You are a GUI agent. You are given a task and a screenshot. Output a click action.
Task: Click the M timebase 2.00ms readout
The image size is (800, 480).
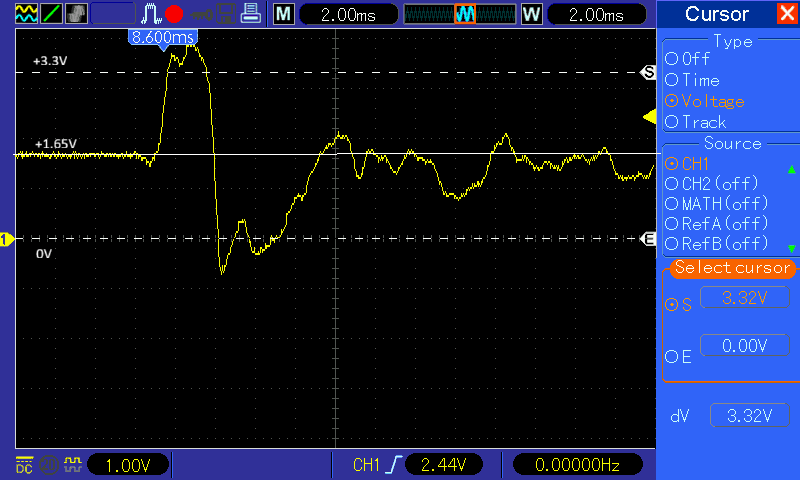pos(342,14)
